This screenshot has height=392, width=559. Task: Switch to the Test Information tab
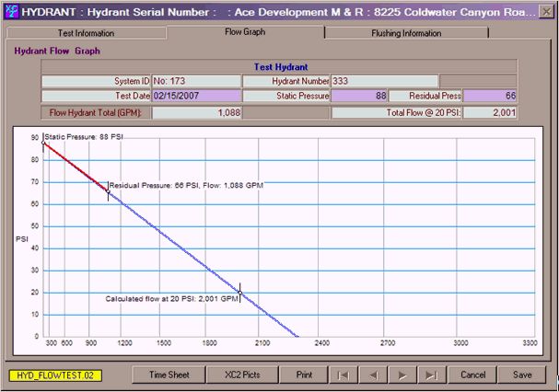87,33
